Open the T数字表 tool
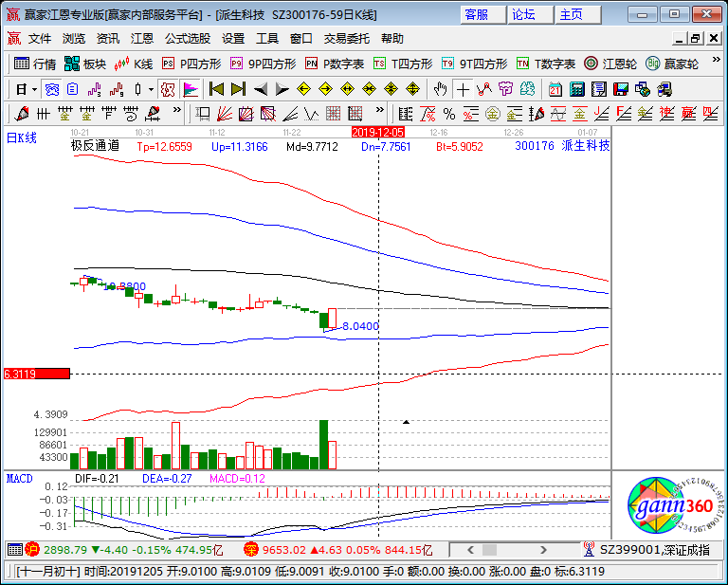Screen dimensions: 728x585 click(x=546, y=64)
